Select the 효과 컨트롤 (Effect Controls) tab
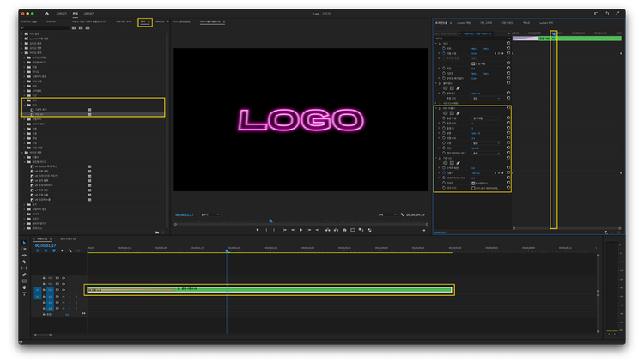The height and width of the screenshot is (362, 644). 441,23
